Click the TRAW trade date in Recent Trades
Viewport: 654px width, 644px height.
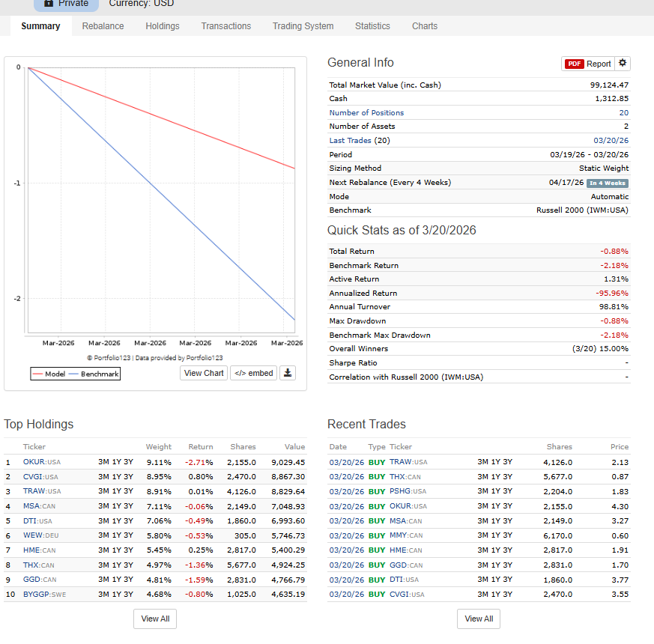click(346, 462)
